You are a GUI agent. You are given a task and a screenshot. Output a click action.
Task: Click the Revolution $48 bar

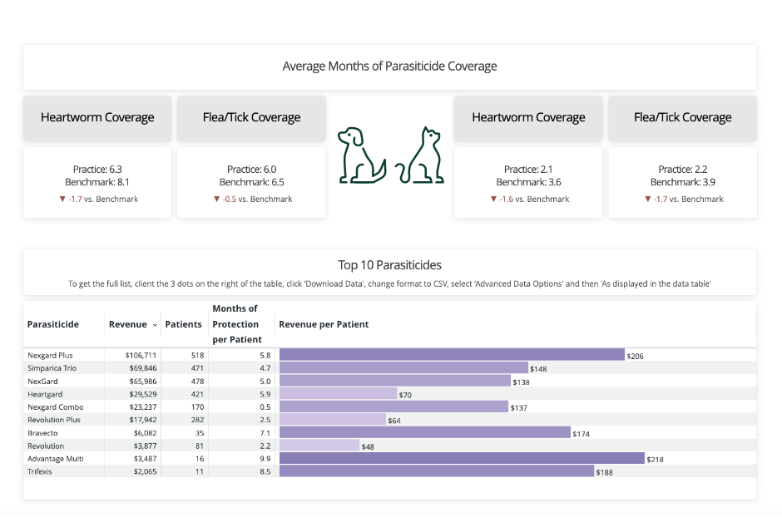319,446
